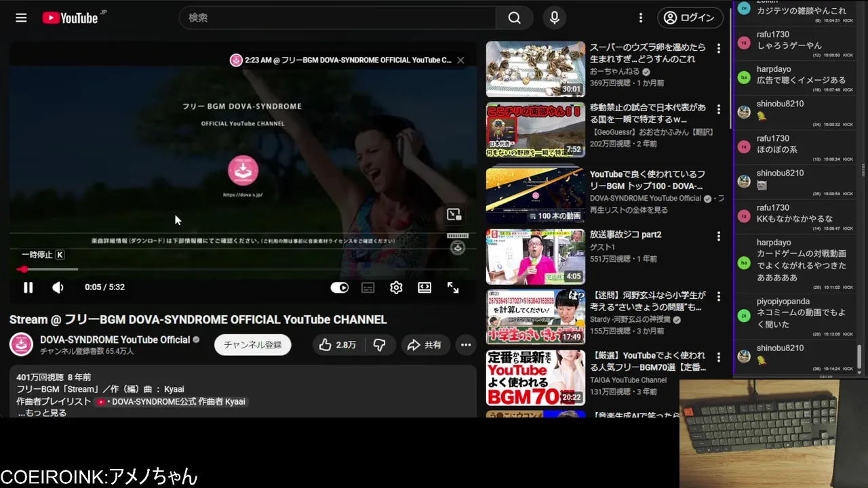This screenshot has width=868, height=488.
Task: Select chat message ネコミームの動画でもよく聞いた
Action: [802, 319]
